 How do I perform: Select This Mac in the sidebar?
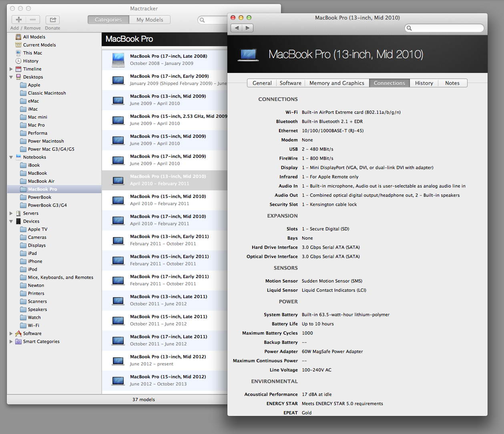(x=29, y=53)
